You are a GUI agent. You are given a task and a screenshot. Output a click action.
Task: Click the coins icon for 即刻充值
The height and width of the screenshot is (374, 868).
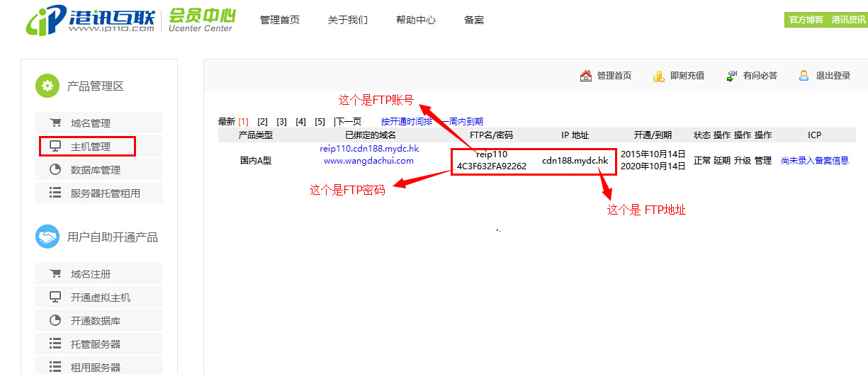point(659,76)
